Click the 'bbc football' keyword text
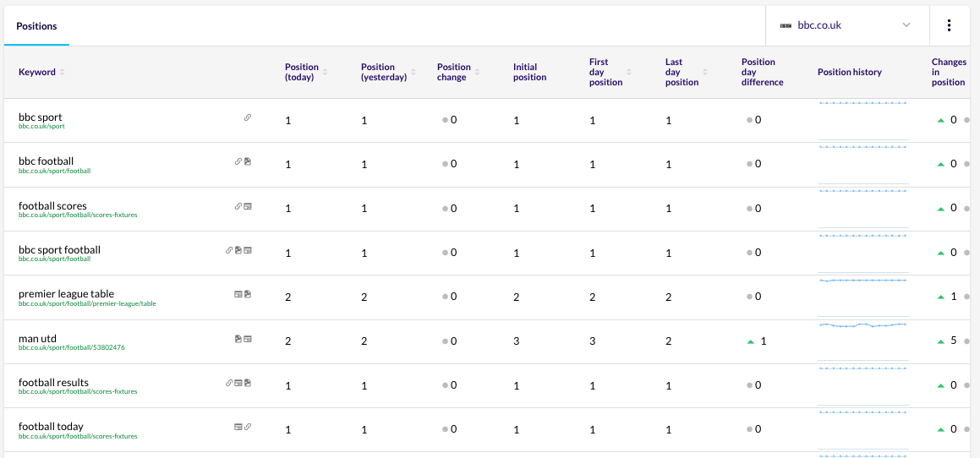The height and width of the screenshot is (458, 980). [x=46, y=161]
